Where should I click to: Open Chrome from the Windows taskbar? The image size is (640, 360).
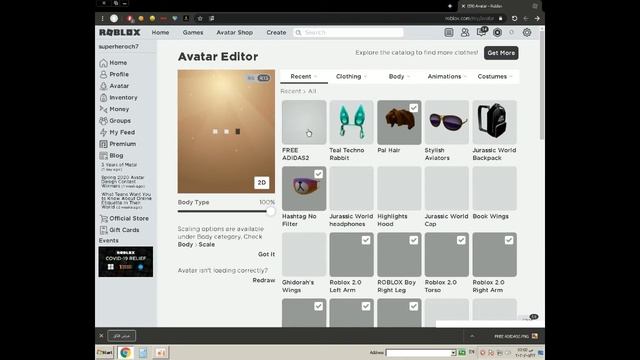[126, 352]
